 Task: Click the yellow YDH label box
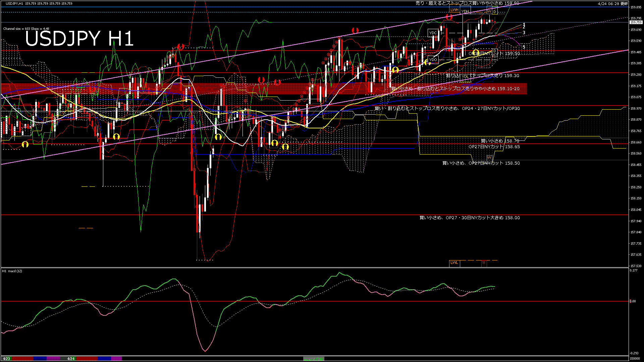pos(465,12)
